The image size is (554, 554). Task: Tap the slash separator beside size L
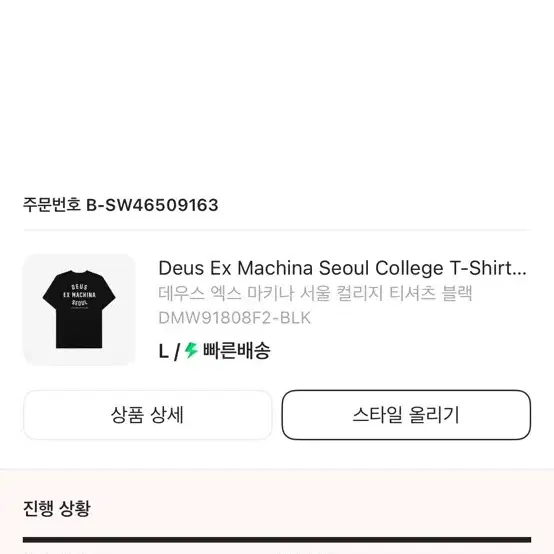177,352
